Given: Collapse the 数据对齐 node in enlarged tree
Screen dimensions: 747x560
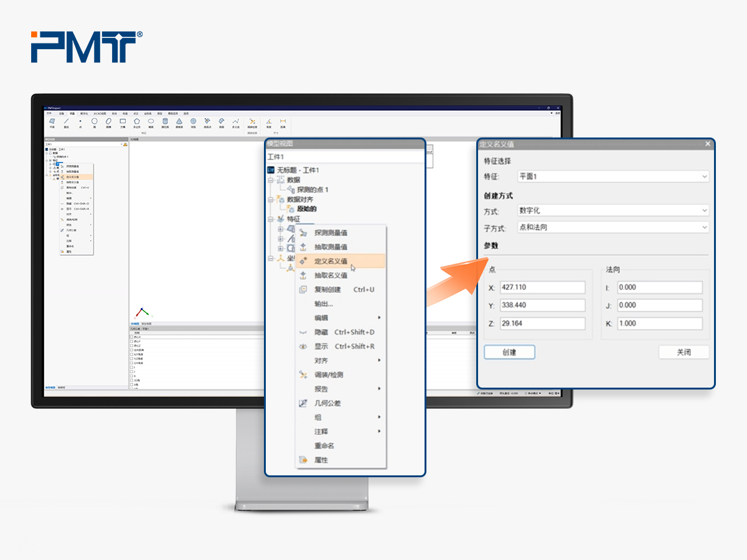Looking at the screenshot, I should tap(271, 200).
